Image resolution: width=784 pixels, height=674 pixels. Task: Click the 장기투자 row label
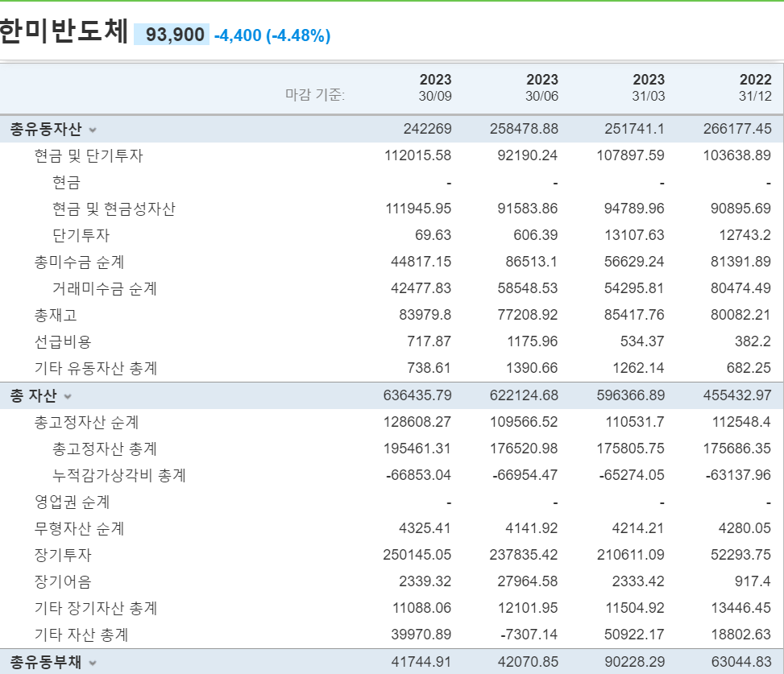[63, 555]
